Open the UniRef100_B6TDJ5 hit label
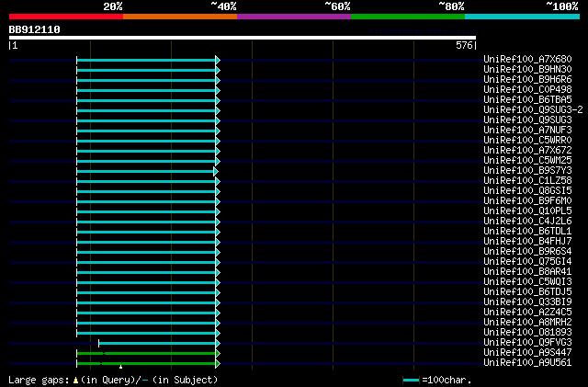This screenshot has width=588, height=387. click(527, 292)
